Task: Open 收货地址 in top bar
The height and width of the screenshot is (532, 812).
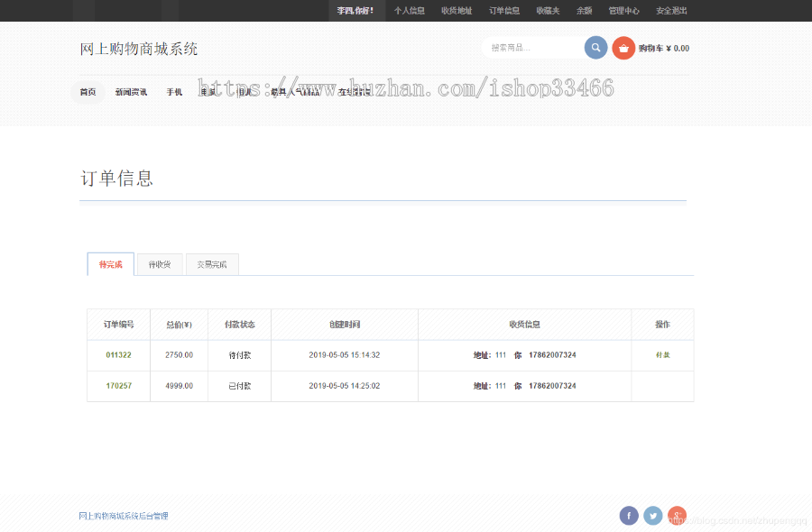Action: pos(457,10)
